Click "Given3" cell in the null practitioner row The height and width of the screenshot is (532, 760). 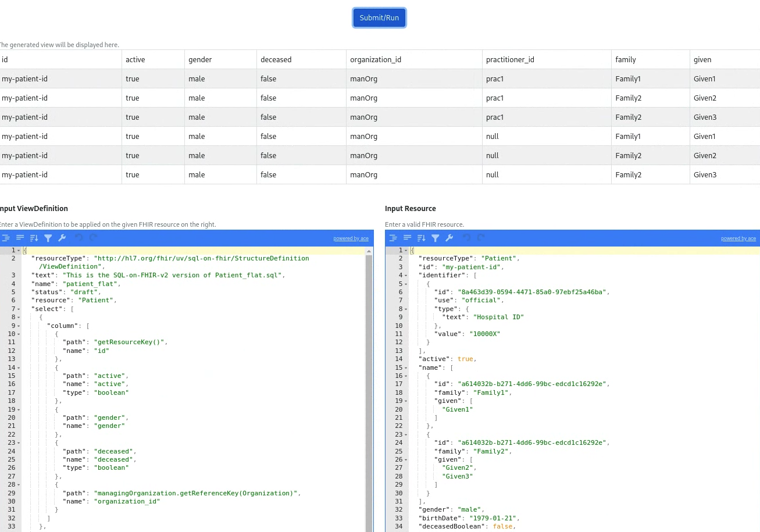(725, 174)
